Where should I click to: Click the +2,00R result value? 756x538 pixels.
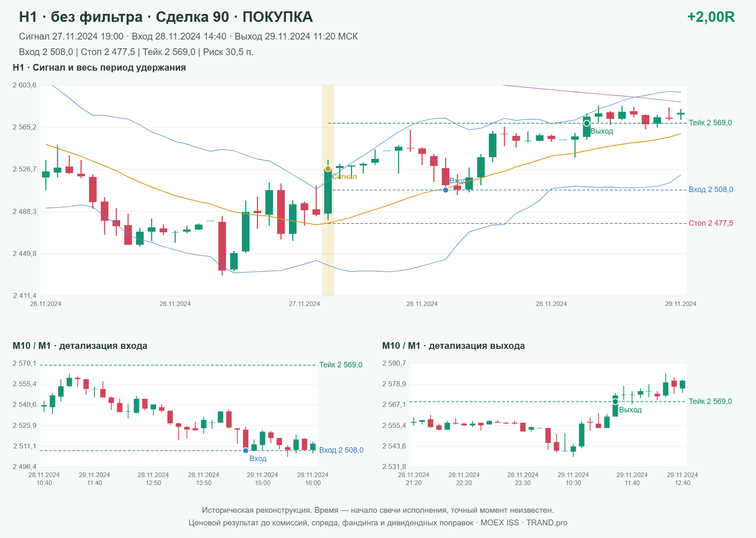click(711, 17)
